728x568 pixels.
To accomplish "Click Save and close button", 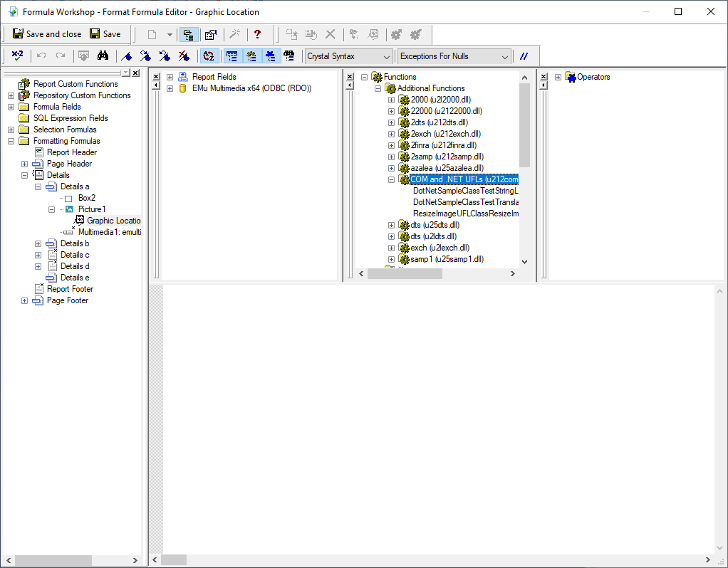I will 47,34.
